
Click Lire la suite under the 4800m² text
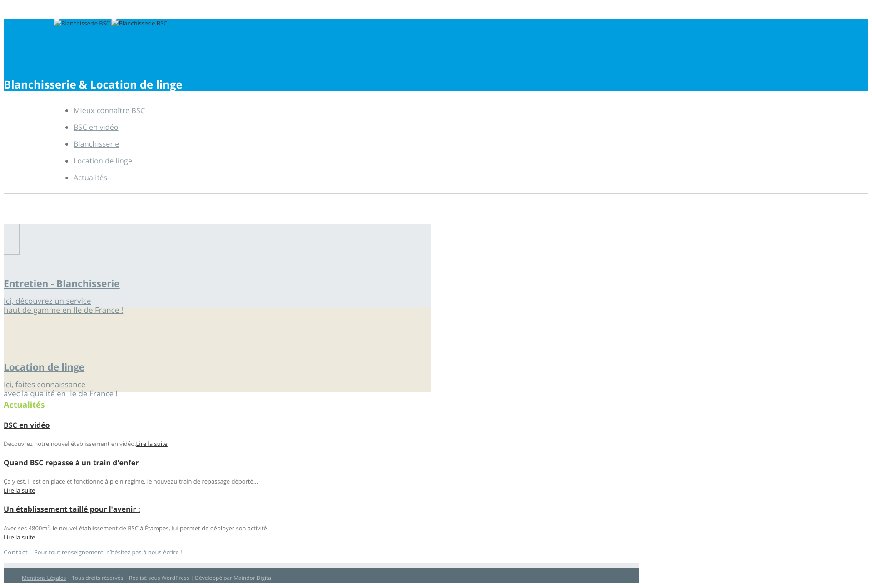click(x=19, y=537)
